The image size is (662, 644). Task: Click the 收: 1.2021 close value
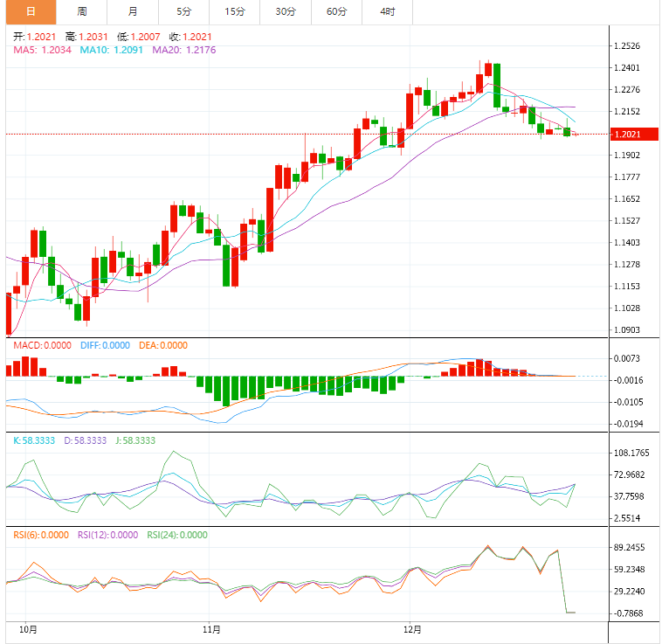[x=190, y=37]
